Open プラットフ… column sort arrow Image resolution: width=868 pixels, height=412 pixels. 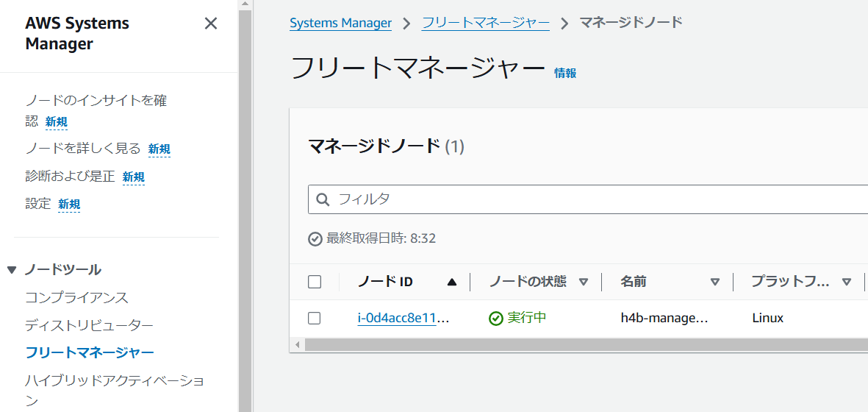click(x=847, y=282)
